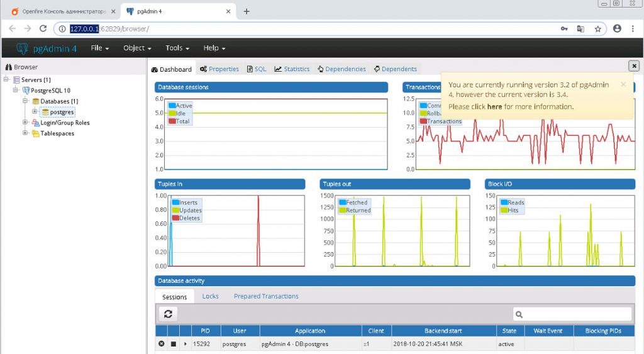
Task: Terminate session PID 15292 stop icon
Action: coord(174,344)
